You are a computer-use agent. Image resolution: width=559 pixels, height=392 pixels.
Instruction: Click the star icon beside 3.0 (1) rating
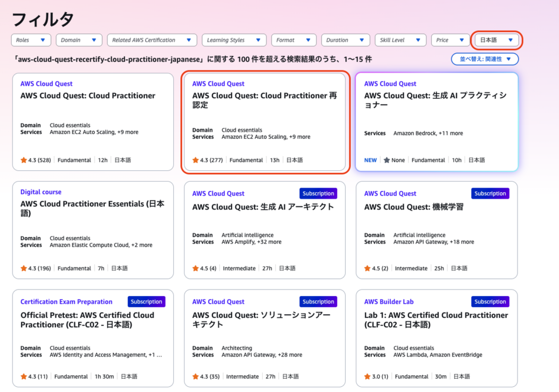pos(367,377)
